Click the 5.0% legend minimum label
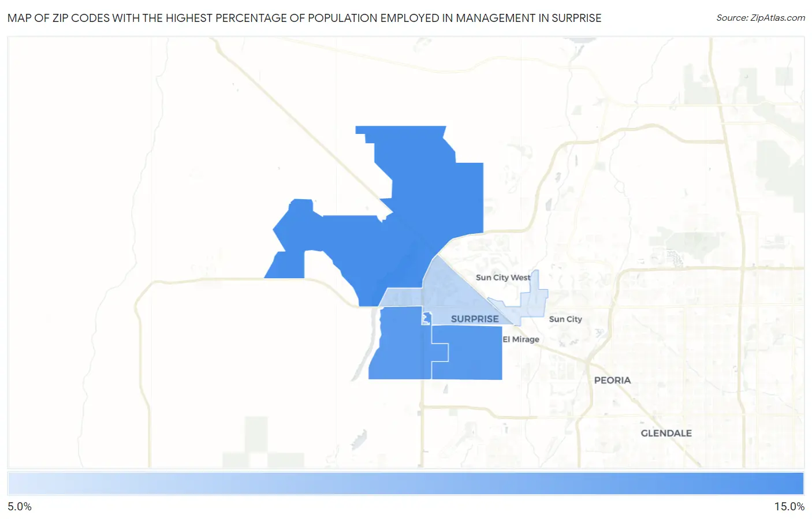 pos(20,506)
